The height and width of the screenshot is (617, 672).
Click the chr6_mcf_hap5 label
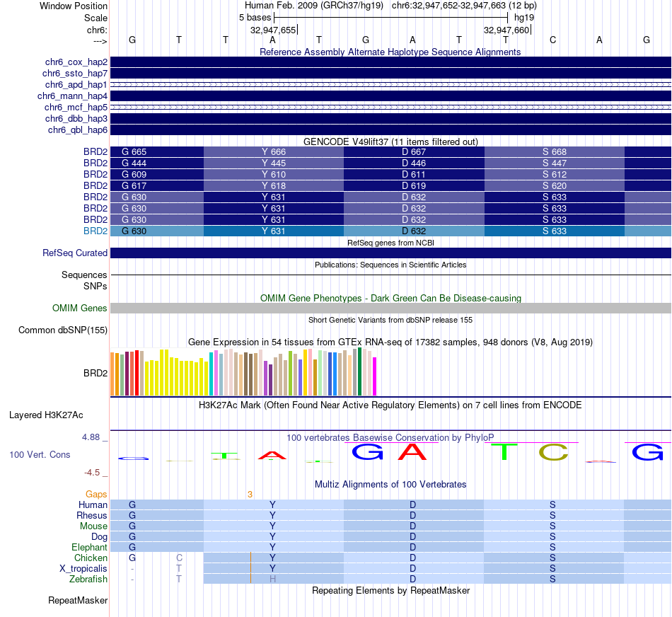click(76, 107)
